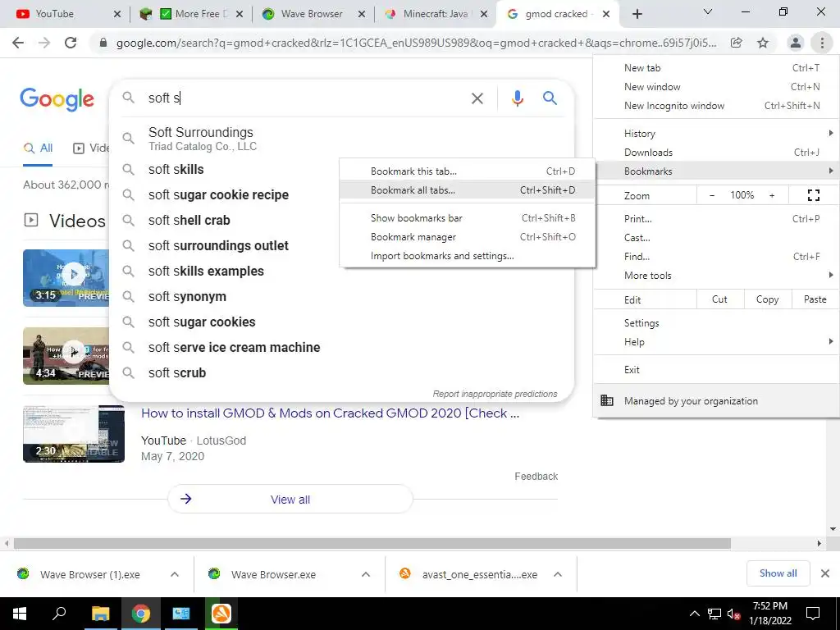Show hidden system tray icons
The width and height of the screenshot is (840, 630).
[x=694, y=614]
